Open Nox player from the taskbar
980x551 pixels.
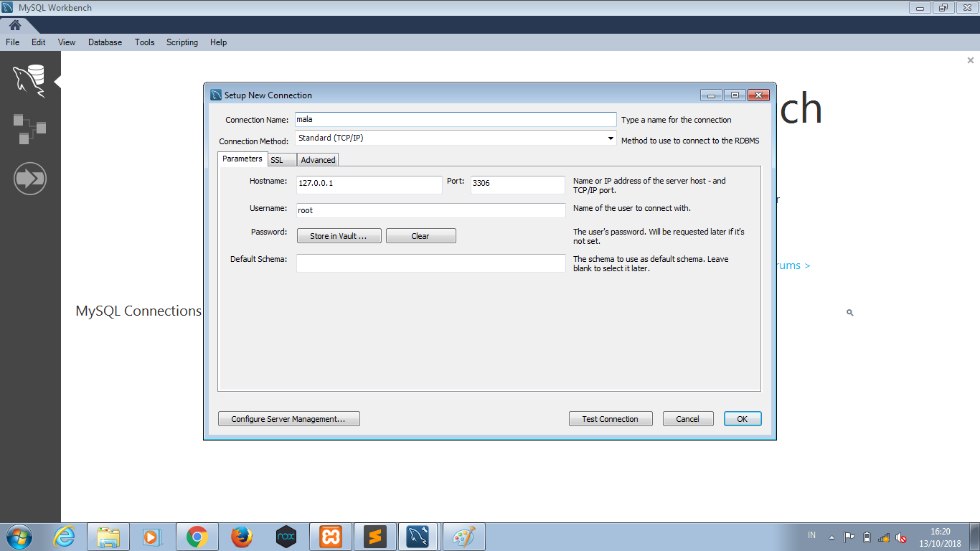click(x=286, y=537)
